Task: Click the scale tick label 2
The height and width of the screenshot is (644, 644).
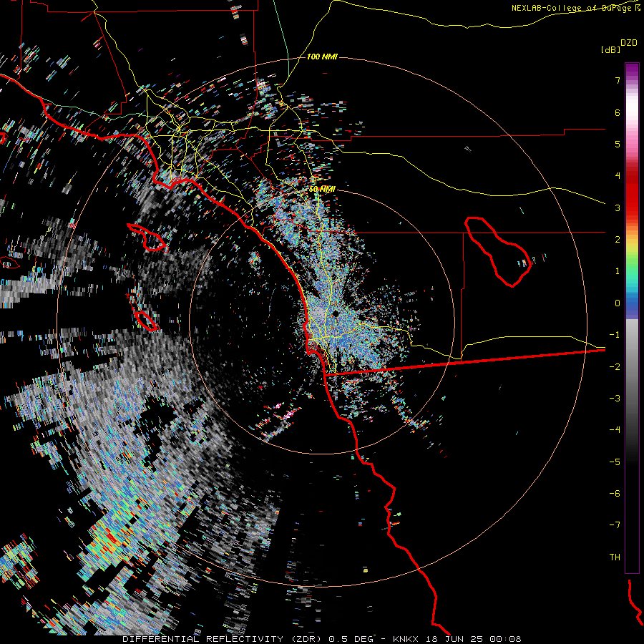Action: coord(618,240)
